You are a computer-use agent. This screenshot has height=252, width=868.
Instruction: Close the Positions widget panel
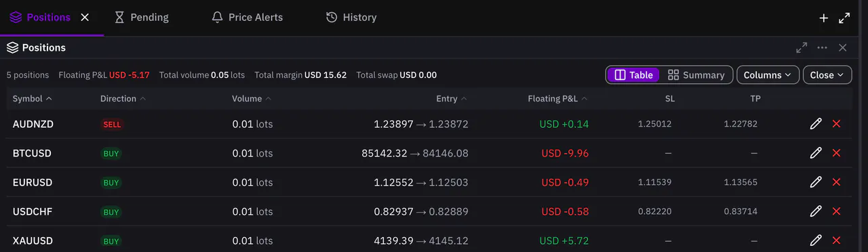843,47
